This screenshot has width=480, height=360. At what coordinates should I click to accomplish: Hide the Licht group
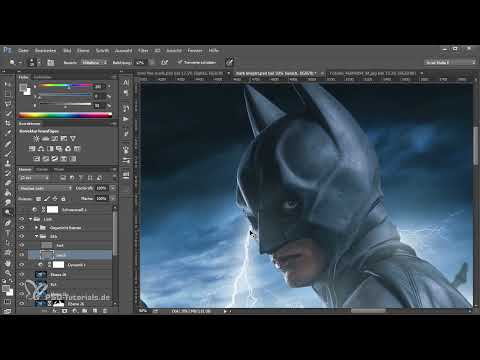(22, 219)
